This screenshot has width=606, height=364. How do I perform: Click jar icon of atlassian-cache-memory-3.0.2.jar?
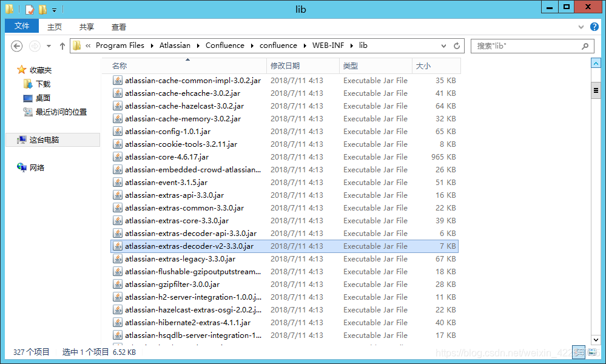pyautogui.click(x=118, y=119)
